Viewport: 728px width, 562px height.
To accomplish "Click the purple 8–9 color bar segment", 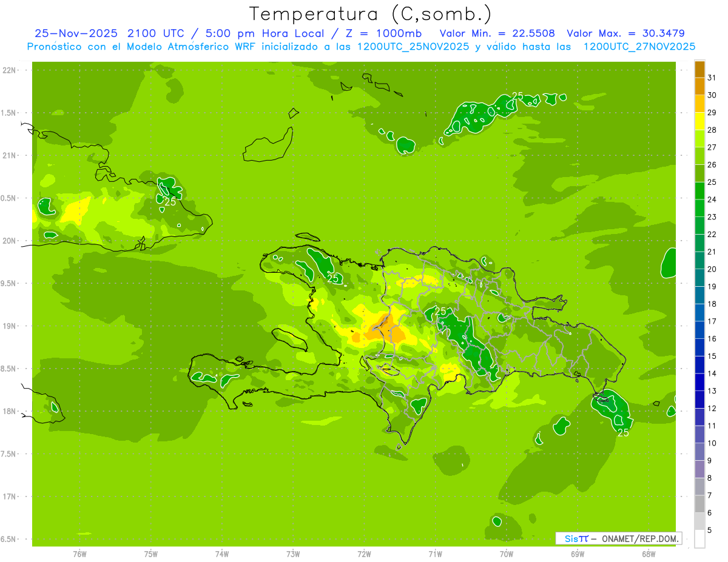I will point(699,469).
